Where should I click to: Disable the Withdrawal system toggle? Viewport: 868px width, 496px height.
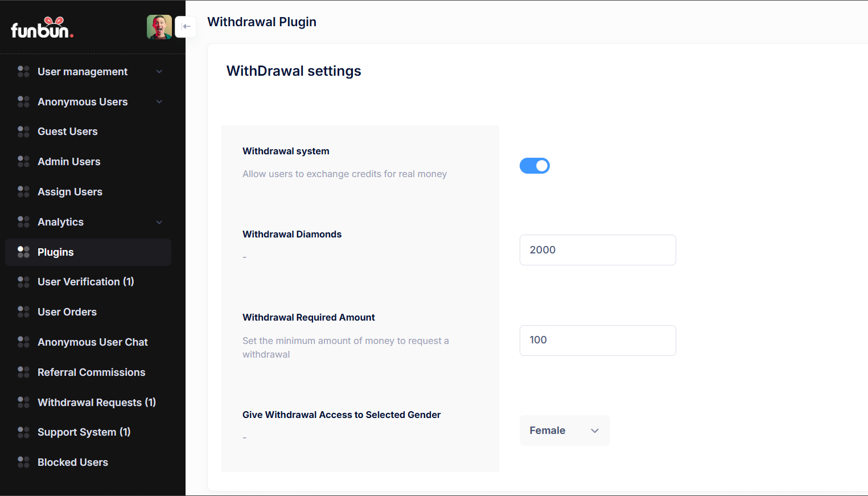tap(534, 166)
